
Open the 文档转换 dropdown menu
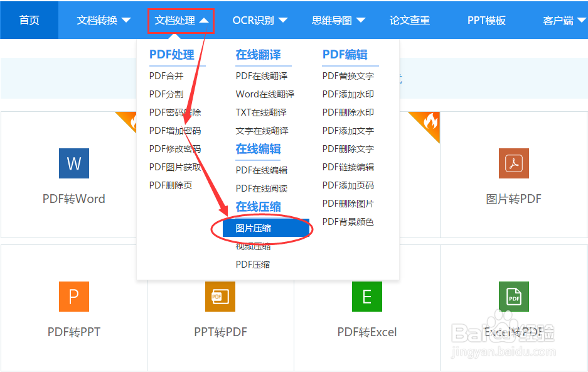(x=103, y=19)
